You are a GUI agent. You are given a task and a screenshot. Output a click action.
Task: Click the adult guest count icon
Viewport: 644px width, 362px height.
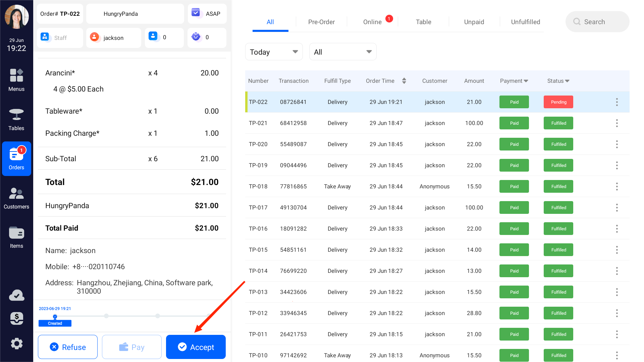pos(153,36)
